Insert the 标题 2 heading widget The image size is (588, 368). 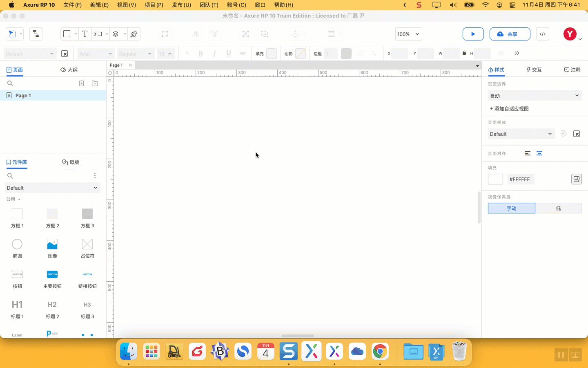(x=52, y=309)
